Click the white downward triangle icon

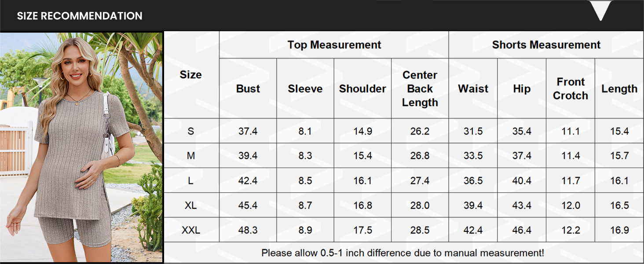click(x=600, y=11)
